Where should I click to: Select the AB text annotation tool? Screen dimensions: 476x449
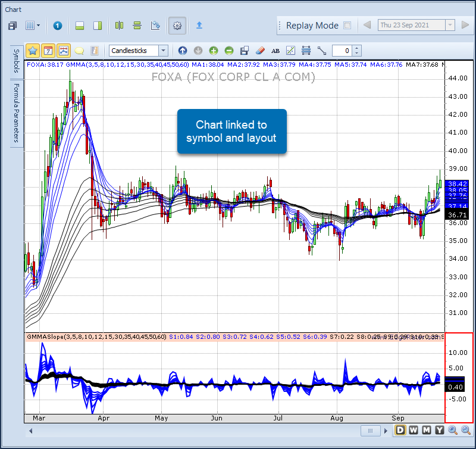point(275,51)
